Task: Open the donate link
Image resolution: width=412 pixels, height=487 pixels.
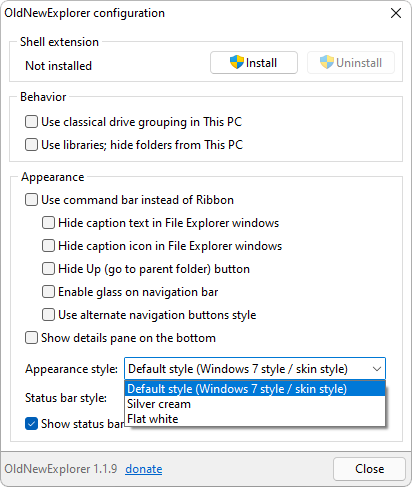Action: pyautogui.click(x=144, y=469)
